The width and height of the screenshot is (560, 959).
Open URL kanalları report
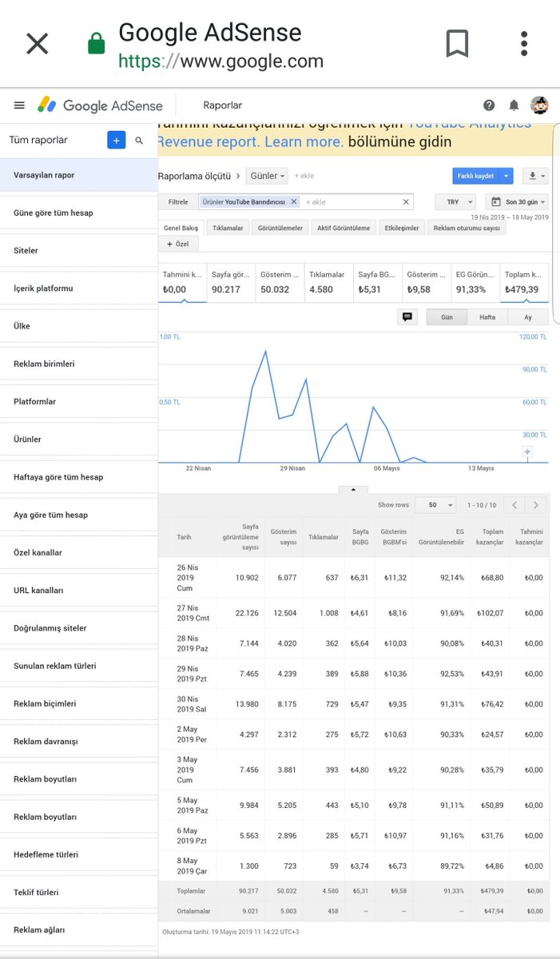[x=79, y=590]
